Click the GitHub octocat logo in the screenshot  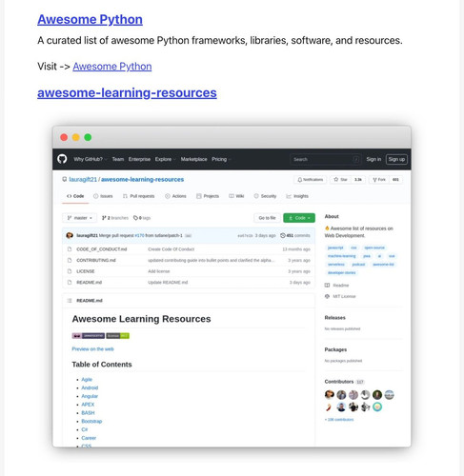62,159
